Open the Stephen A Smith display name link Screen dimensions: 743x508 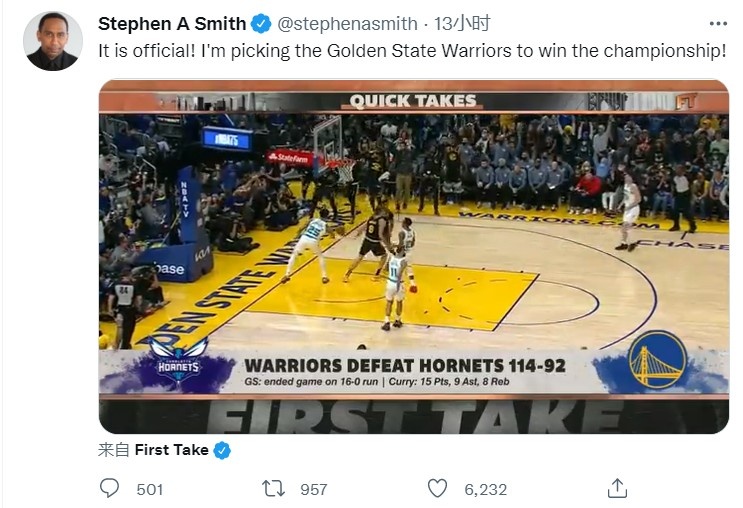(x=173, y=23)
